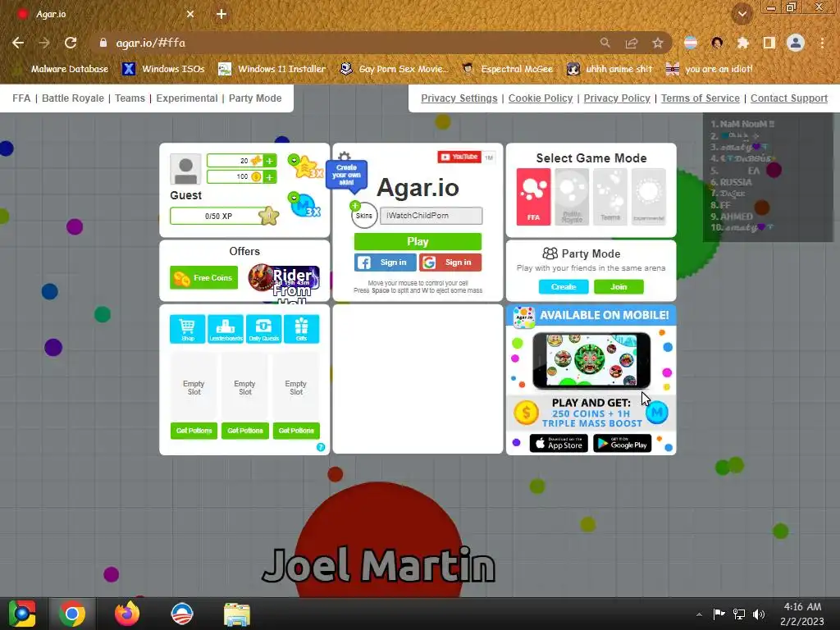Show hidden system tray icons
840x630 pixels.
(699, 614)
